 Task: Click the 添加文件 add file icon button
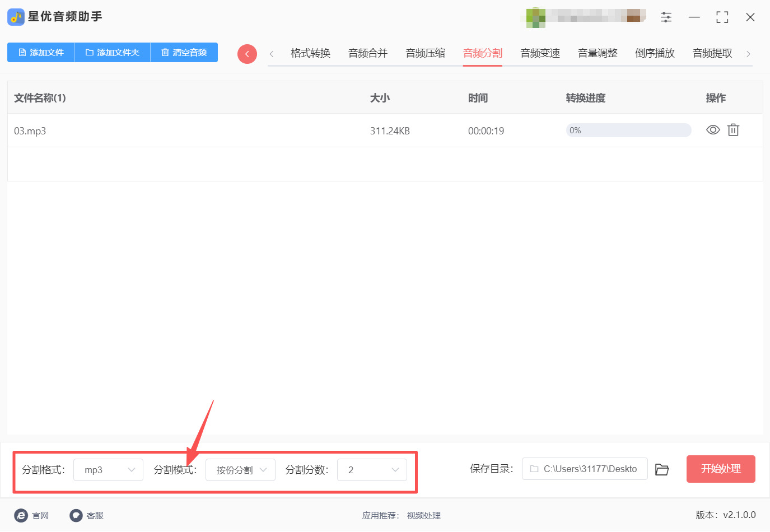(x=40, y=52)
